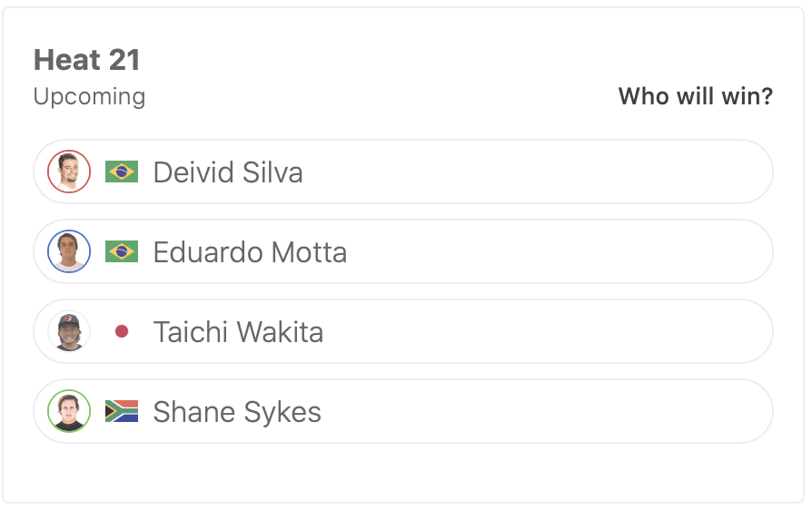Viewport: 812px width, 510px height.
Task: Click the "Who will win?" prompt
Action: (x=695, y=96)
